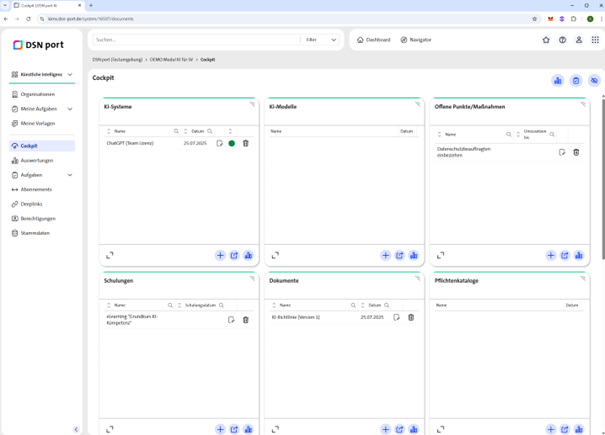
Task: Add a new KI-Modelle entry
Action: [385, 255]
